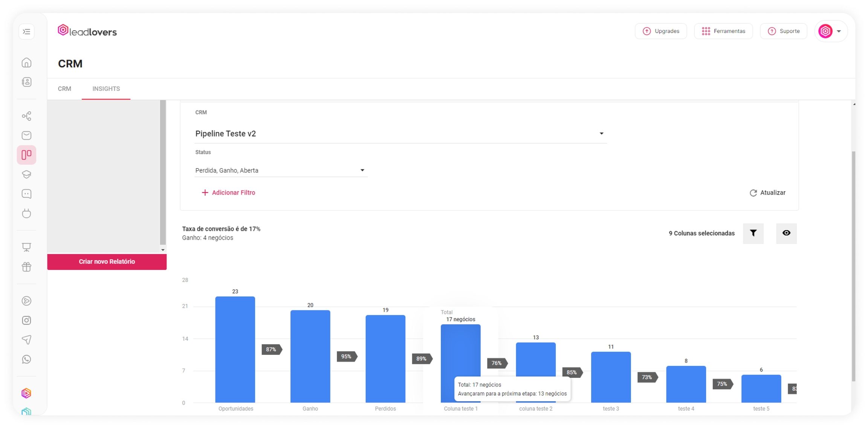Screen dimensions: 868x428
Task: Open the Instagram sidebar icon
Action: (26, 320)
